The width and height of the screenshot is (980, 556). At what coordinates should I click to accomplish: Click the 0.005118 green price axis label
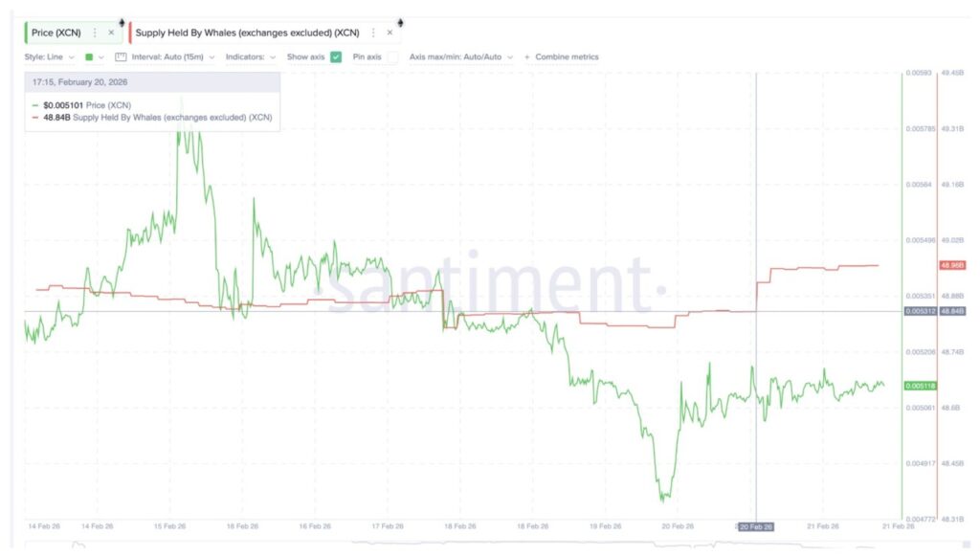921,386
